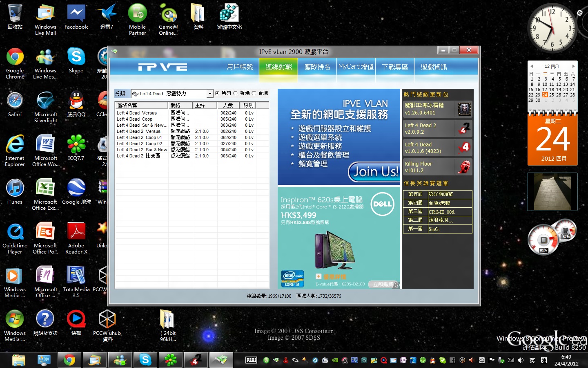The width and height of the screenshot is (588, 368).
Task: Open the 下載專區 tab
Action: click(x=395, y=67)
